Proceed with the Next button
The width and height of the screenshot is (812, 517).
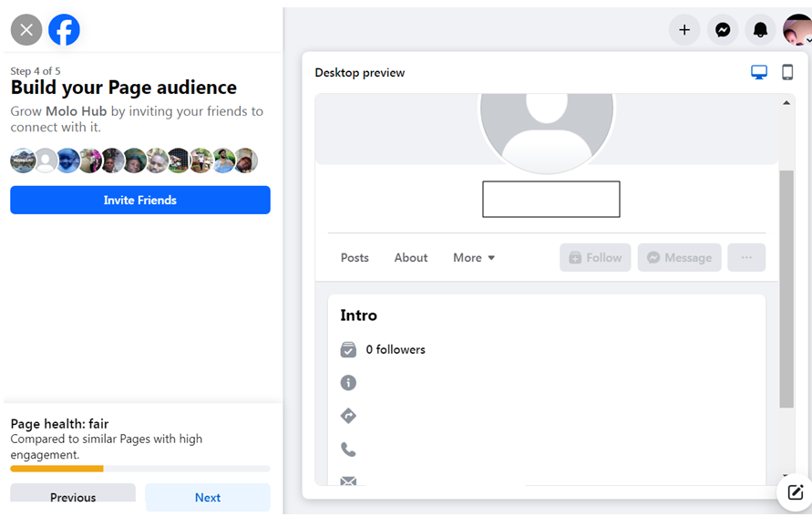click(208, 497)
